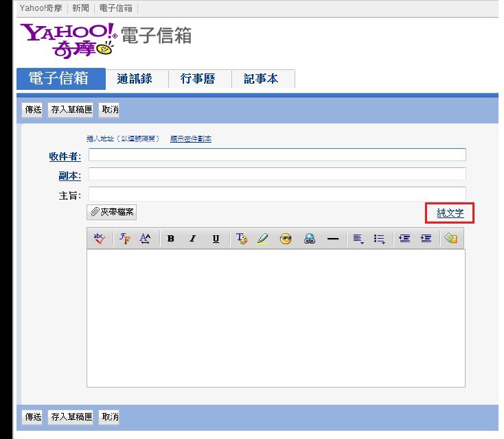Click the 夾帶檔案 attach file button
Image resolution: width=504 pixels, height=439 pixels.
[111, 212]
